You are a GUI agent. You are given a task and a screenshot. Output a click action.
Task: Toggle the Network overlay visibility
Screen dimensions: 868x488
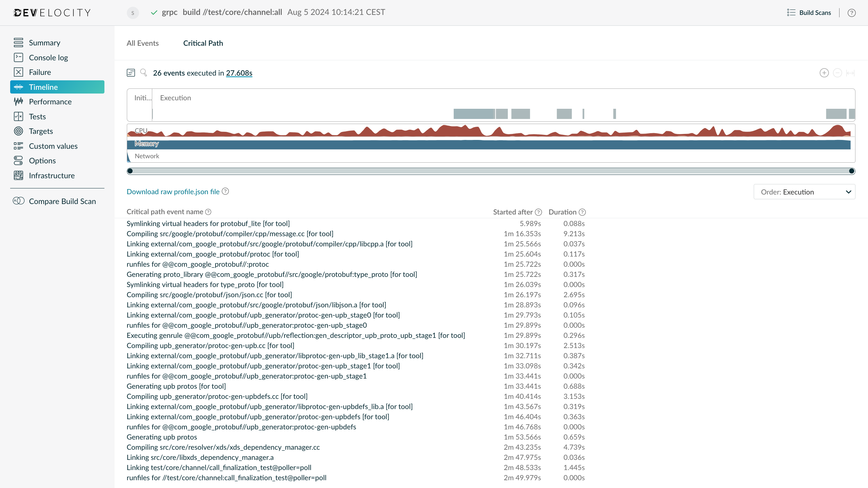pos(147,156)
